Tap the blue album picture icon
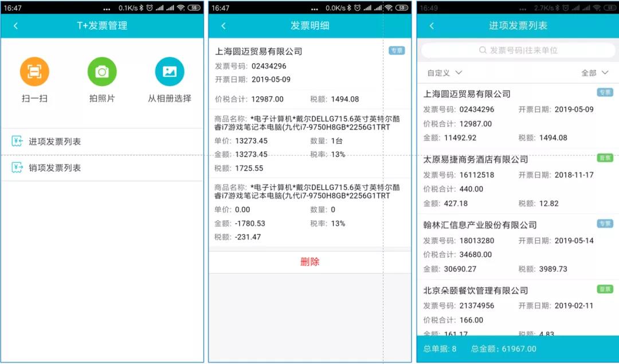619x364 pixels. 170,72
